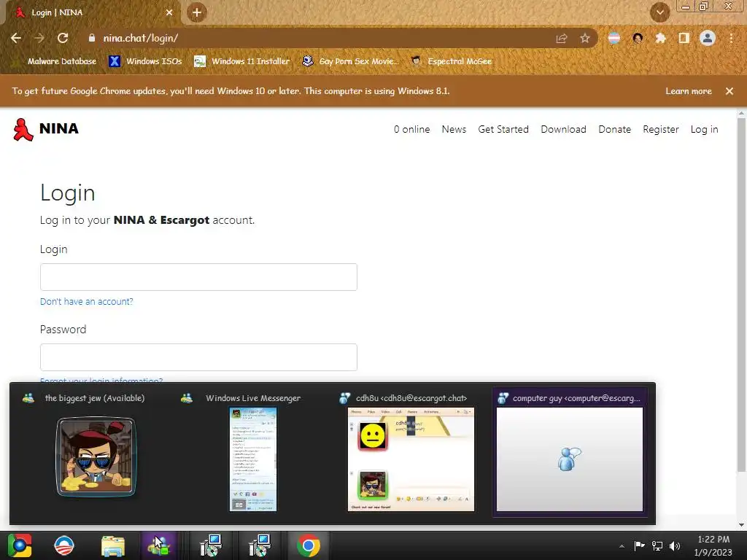Open the Download nav item

click(x=563, y=129)
